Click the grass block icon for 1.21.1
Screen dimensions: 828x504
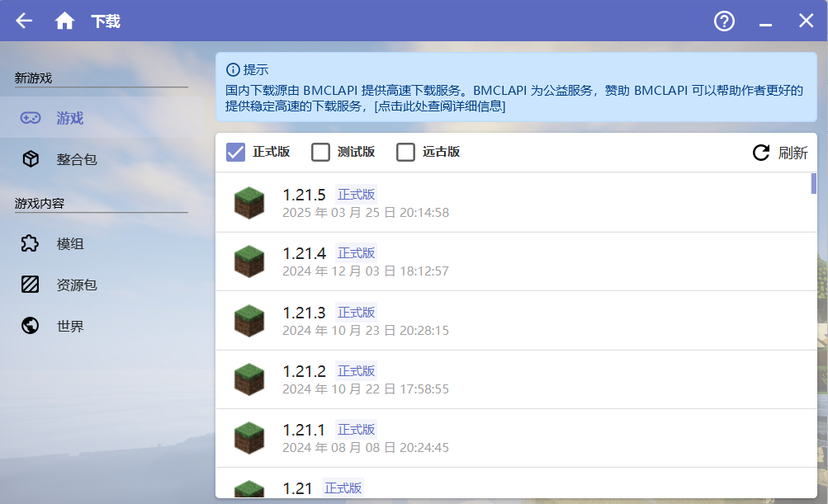pos(248,437)
